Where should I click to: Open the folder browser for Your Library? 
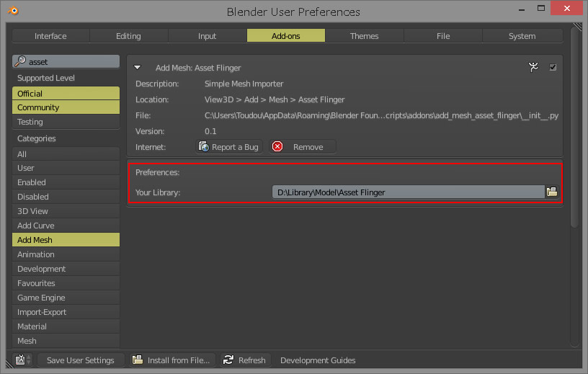[x=552, y=192]
